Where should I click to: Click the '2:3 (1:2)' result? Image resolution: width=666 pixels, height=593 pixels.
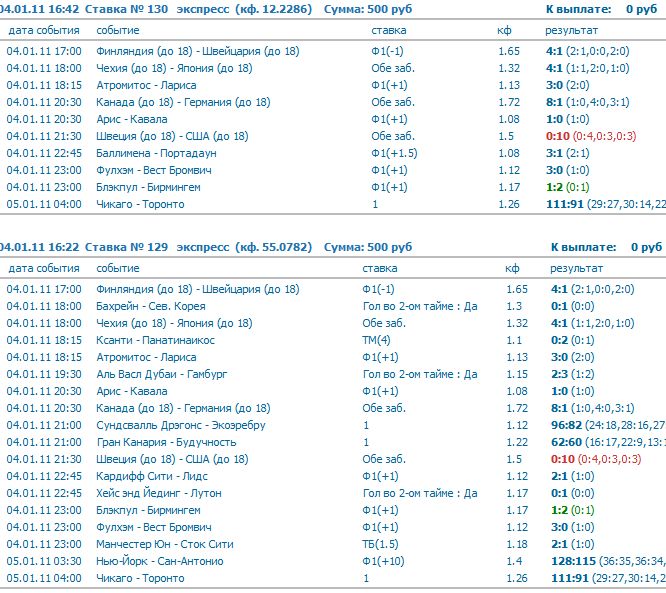[x=573, y=374]
